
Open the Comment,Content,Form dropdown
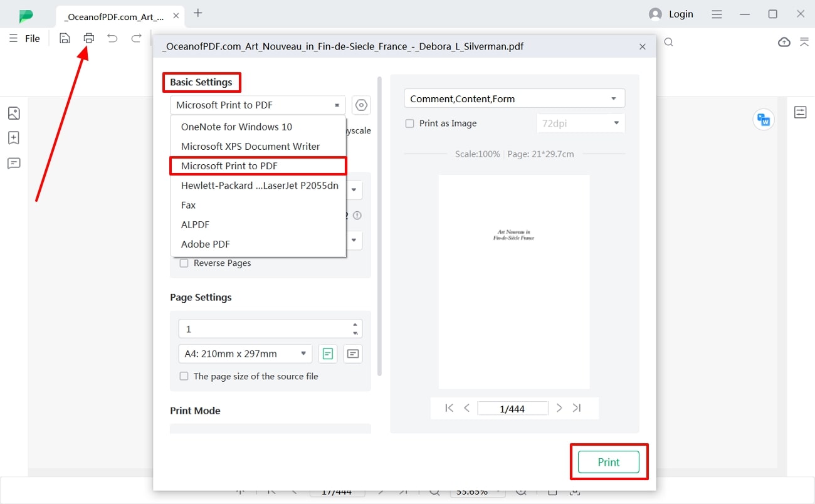click(x=515, y=98)
